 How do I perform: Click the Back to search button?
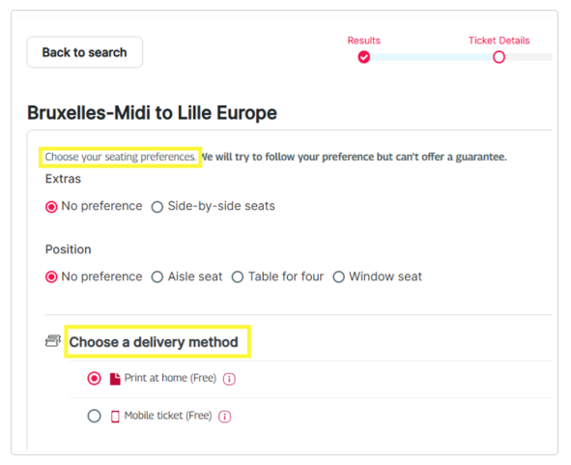pos(85,52)
